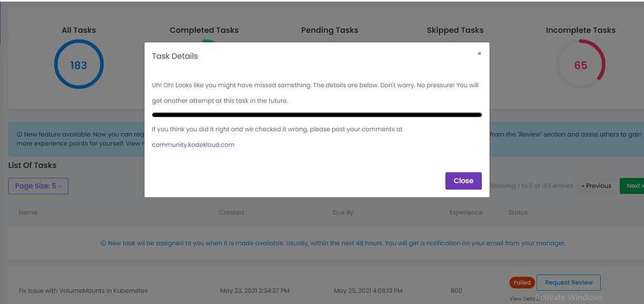The width and height of the screenshot is (644, 304).
Task: Open the Fix Issue with VolumeMounts task
Action: pos(83,291)
